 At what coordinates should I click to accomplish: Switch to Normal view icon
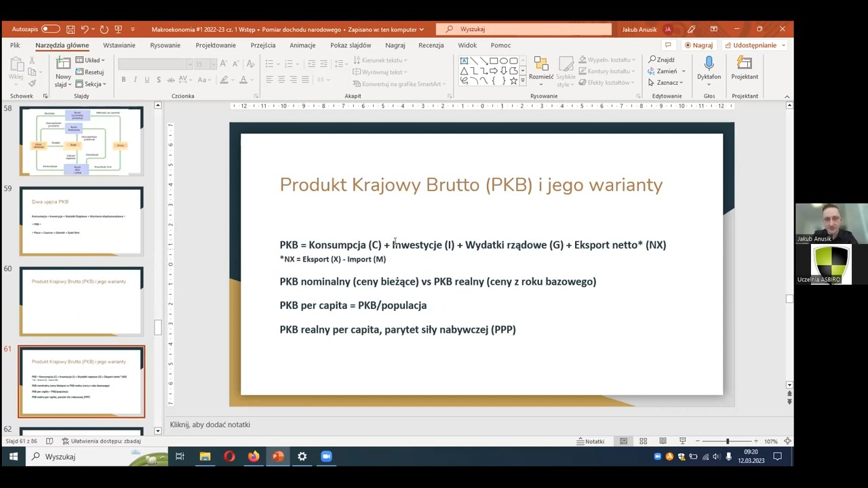point(623,441)
